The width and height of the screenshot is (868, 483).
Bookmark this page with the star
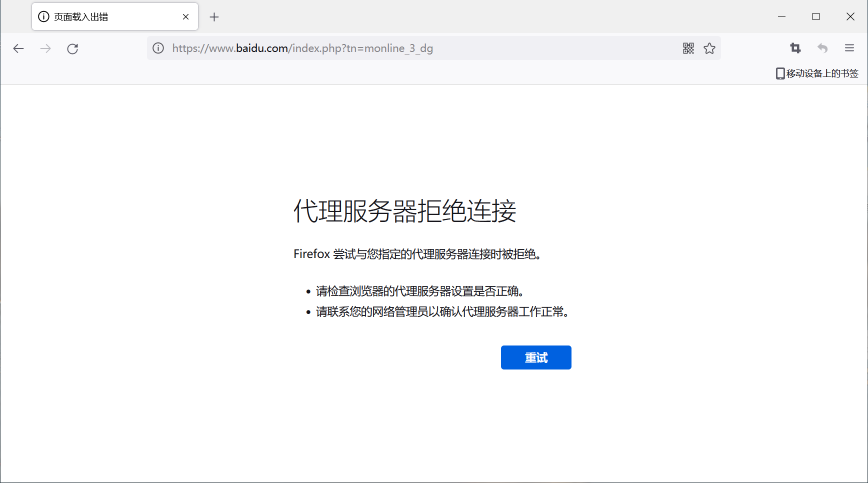[x=709, y=48]
